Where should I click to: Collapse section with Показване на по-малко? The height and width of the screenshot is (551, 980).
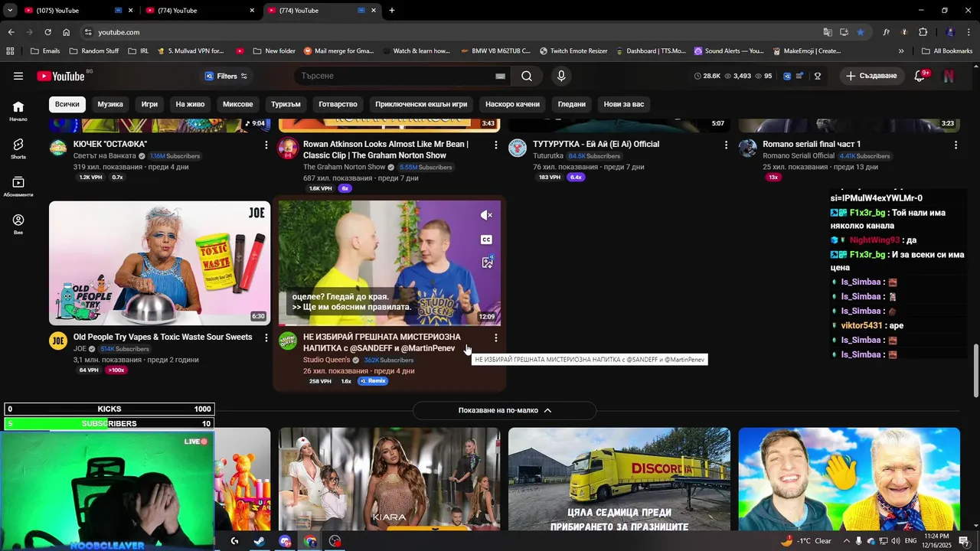[x=505, y=410]
